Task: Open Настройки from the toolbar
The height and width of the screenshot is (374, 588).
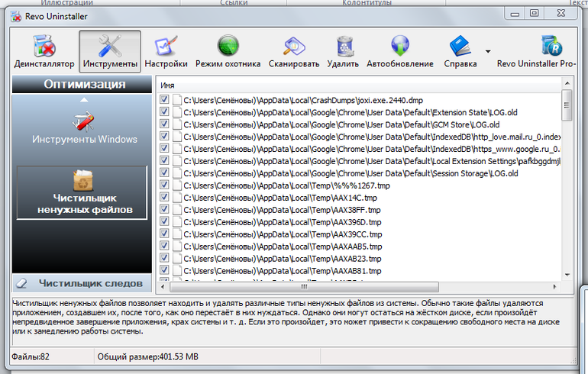Action: [166, 51]
